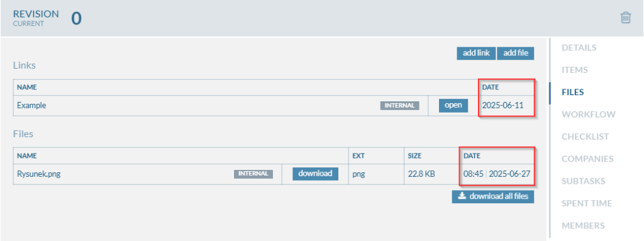
Task: Go to the Checklist tab
Action: pos(586,137)
